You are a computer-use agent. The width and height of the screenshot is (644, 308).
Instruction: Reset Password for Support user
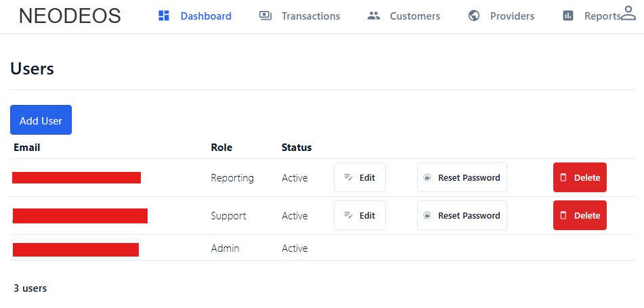point(462,216)
